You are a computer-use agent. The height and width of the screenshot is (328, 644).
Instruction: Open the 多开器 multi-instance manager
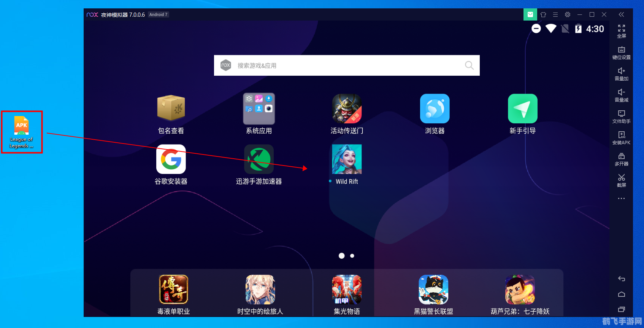(x=621, y=159)
